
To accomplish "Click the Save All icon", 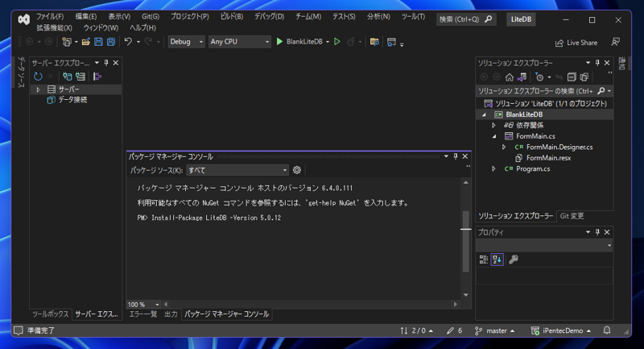I will tap(111, 42).
